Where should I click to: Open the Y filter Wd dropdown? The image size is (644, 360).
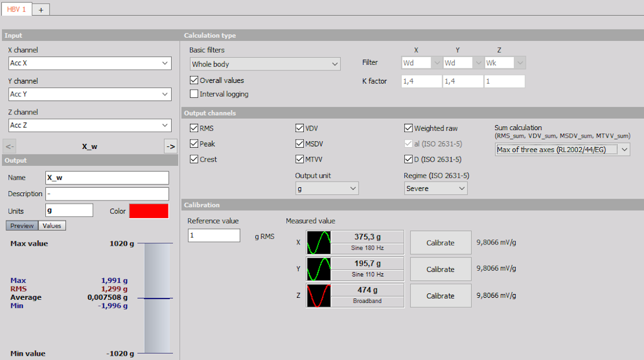pos(464,63)
